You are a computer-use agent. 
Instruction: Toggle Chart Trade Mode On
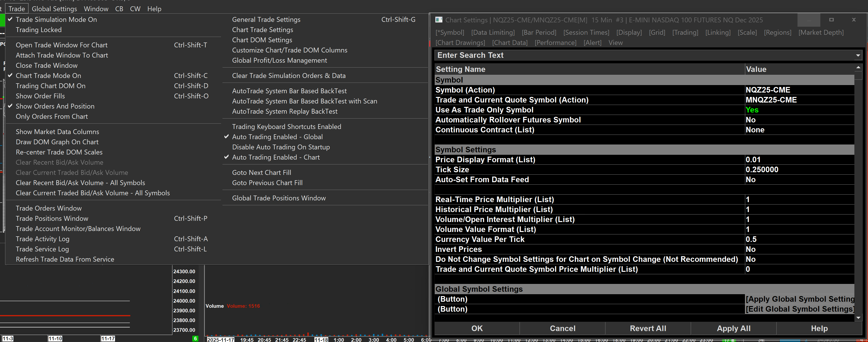pyautogui.click(x=48, y=75)
